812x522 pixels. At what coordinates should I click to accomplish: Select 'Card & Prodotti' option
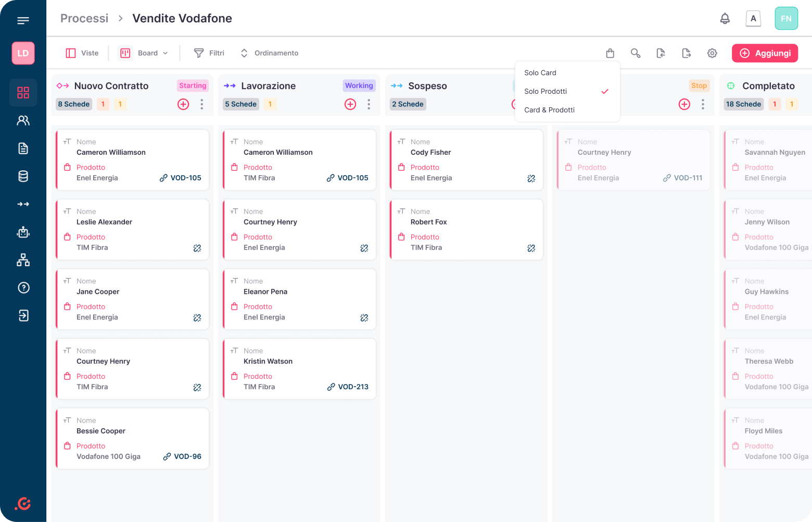pyautogui.click(x=549, y=110)
